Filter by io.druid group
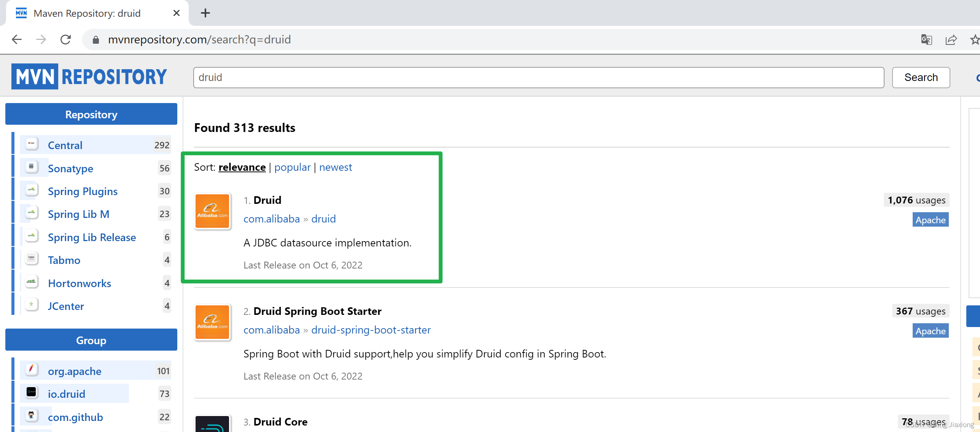This screenshot has width=980, height=432. (67, 394)
